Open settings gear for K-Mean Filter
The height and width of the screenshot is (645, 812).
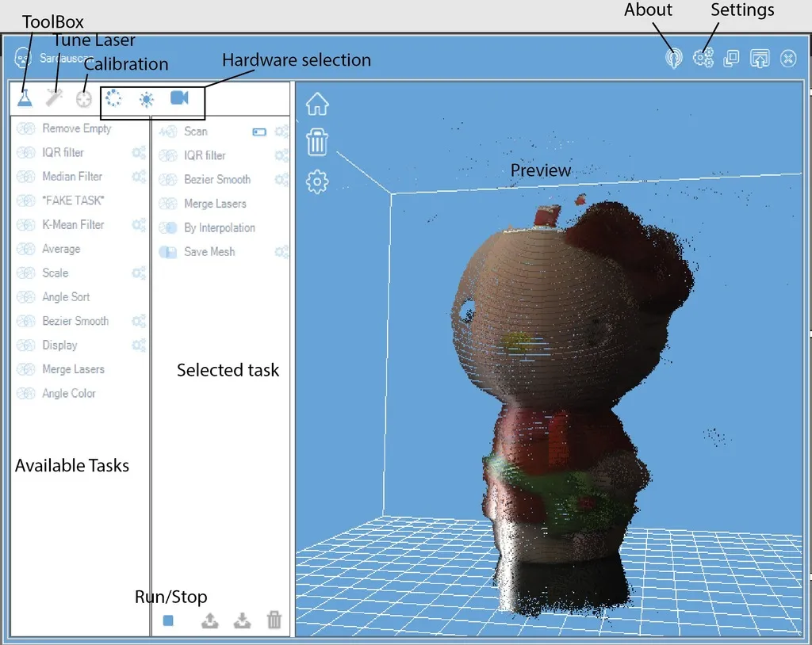point(138,225)
